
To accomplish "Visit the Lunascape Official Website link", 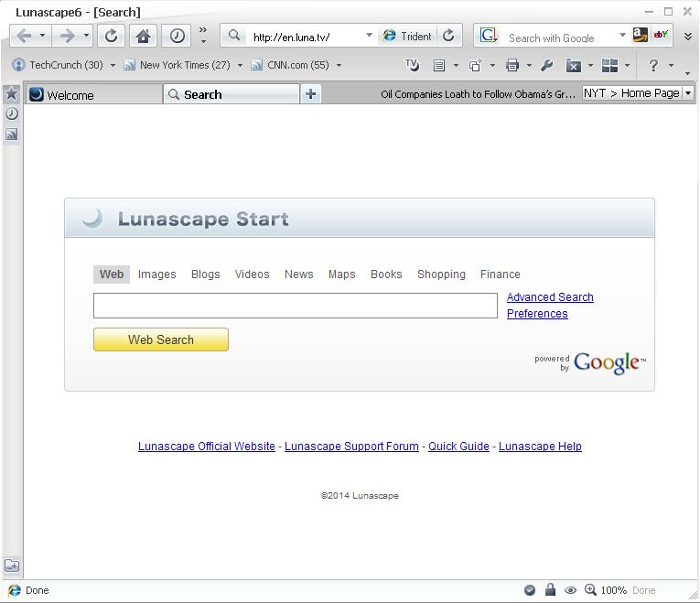I will click(206, 447).
